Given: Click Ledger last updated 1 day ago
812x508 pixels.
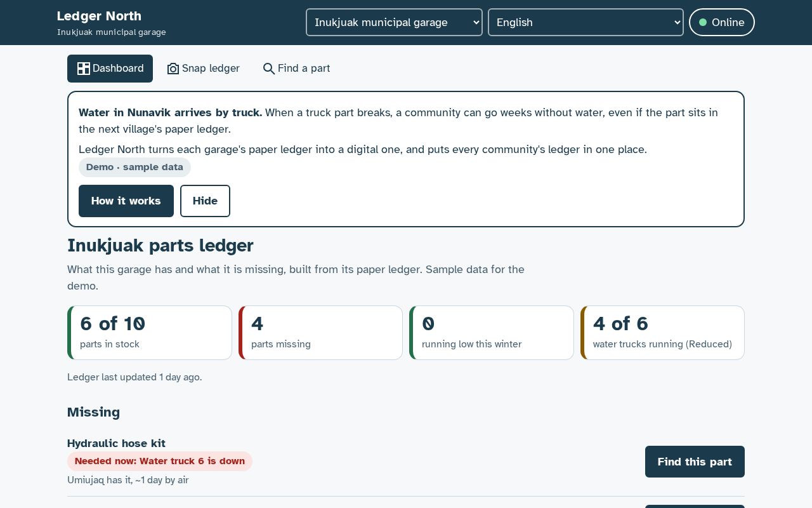Looking at the screenshot, I should (x=134, y=377).
